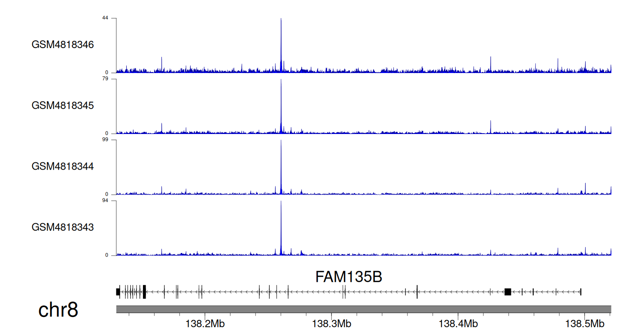This screenshot has height=335, width=644.
Task: Select the y-axis maximum value 79
Action: [x=105, y=79]
